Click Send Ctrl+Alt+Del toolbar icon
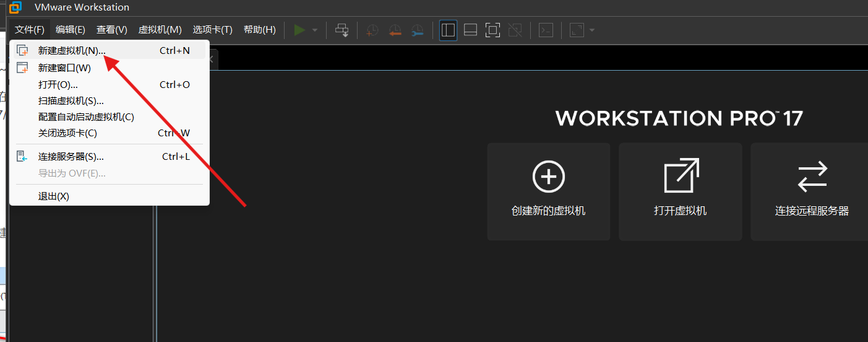 click(x=342, y=30)
